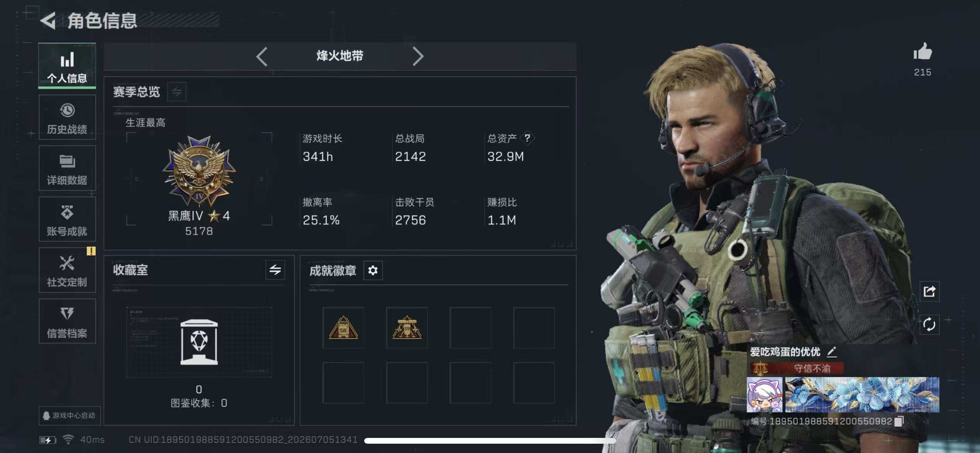Open the 收藏室 display case thumbnail
This screenshot has width=980, height=453.
pos(199,342)
